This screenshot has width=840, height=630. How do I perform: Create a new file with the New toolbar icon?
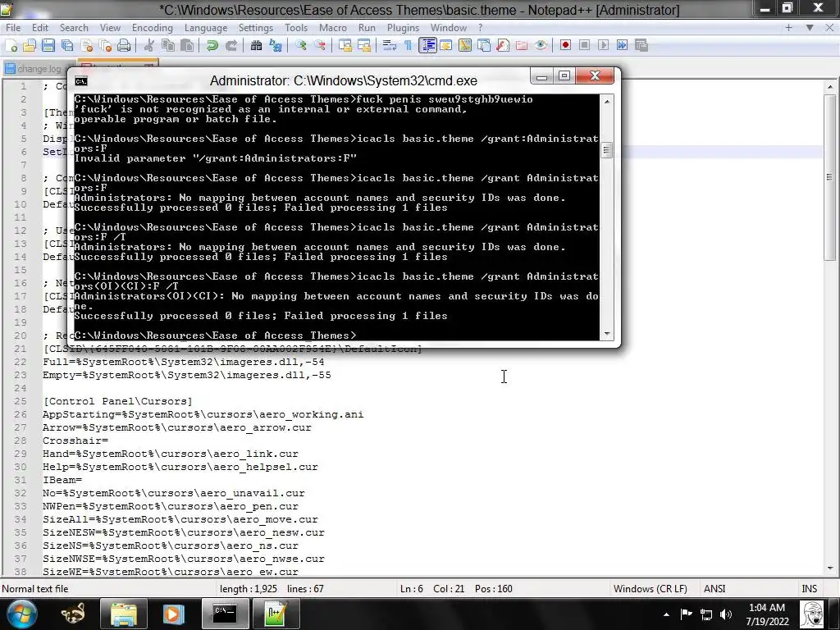click(11, 46)
